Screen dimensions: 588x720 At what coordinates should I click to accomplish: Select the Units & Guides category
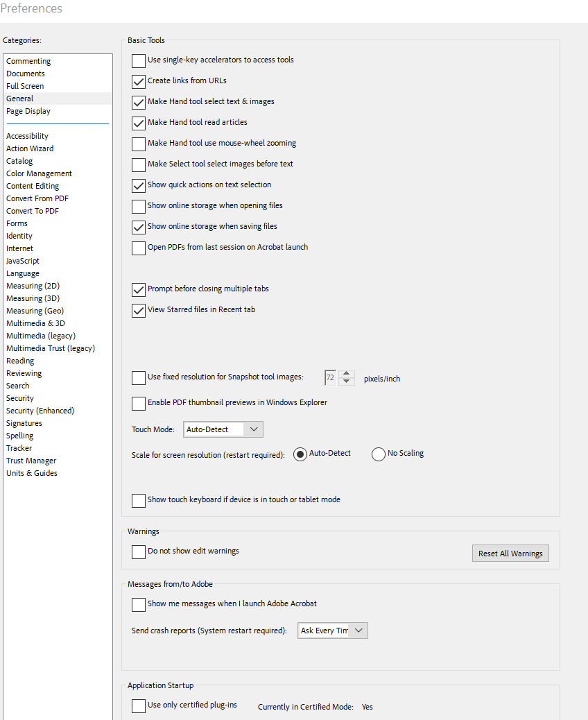click(x=30, y=472)
